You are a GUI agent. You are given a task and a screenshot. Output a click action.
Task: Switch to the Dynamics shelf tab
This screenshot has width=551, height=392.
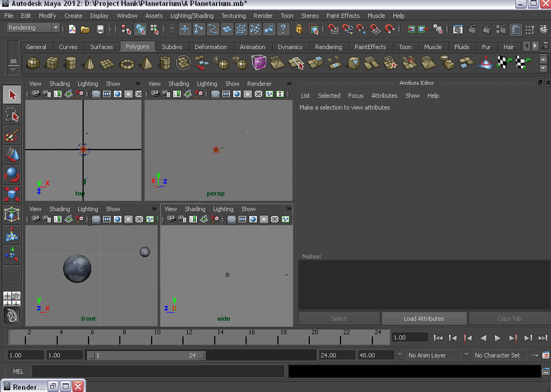tap(290, 47)
